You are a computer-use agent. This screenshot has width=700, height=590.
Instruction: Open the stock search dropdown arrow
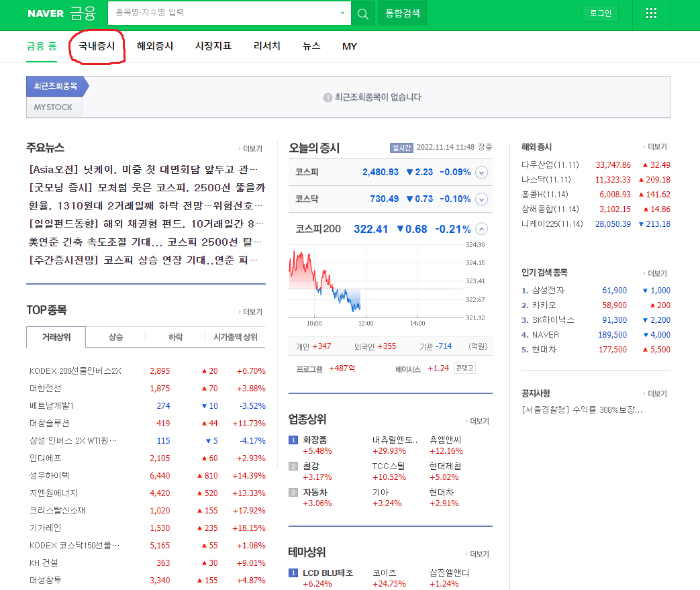pos(342,13)
